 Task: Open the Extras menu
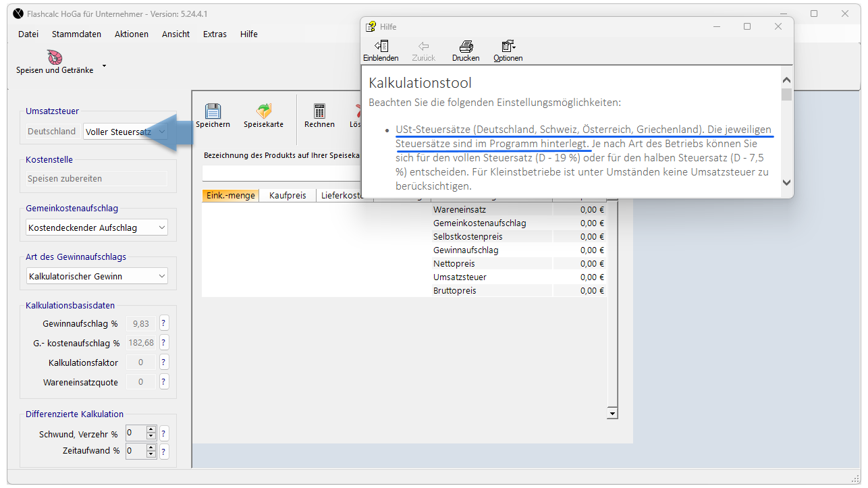[215, 34]
